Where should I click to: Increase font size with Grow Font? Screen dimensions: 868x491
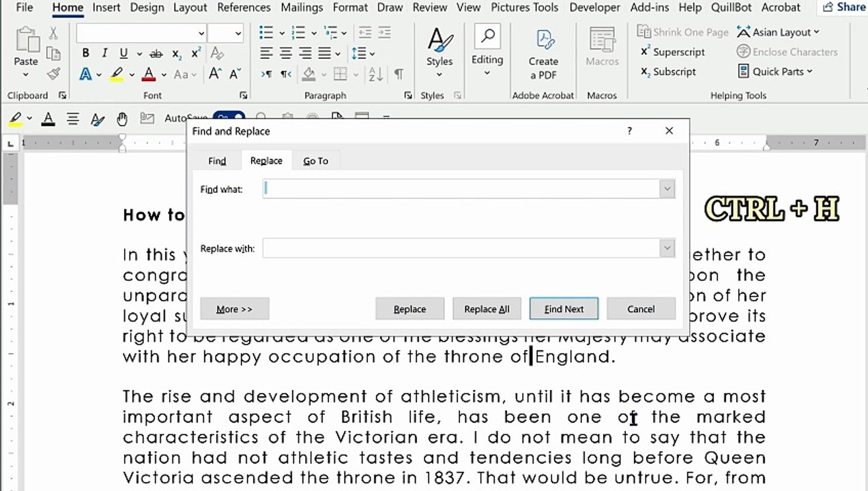click(x=215, y=74)
